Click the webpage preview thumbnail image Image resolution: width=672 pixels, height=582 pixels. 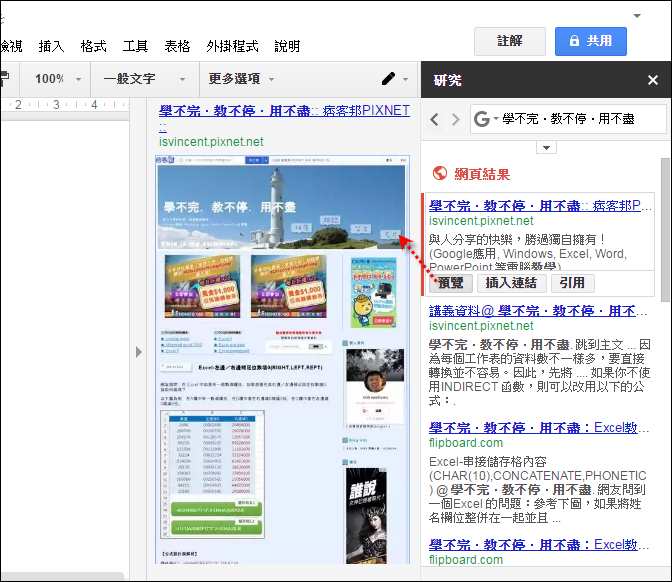282,360
